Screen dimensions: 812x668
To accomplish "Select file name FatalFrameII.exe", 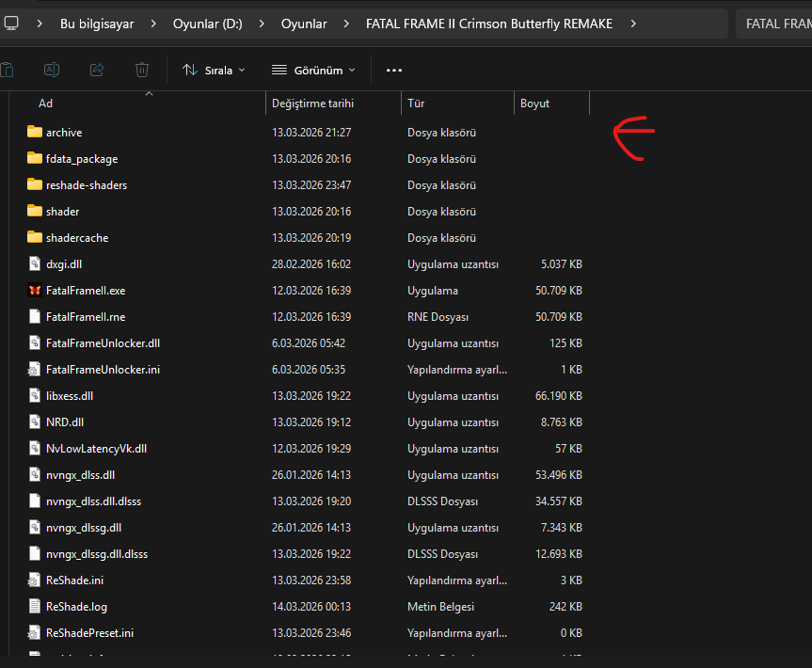I will (86, 291).
